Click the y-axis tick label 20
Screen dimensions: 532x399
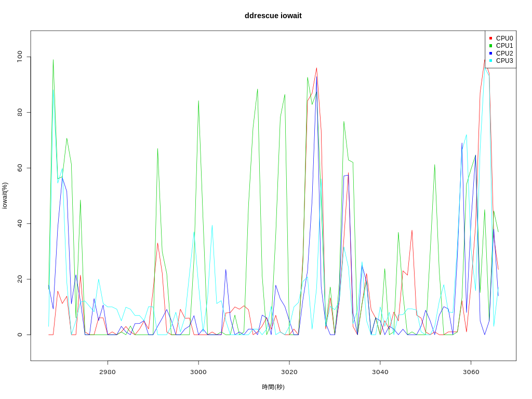tap(20, 279)
